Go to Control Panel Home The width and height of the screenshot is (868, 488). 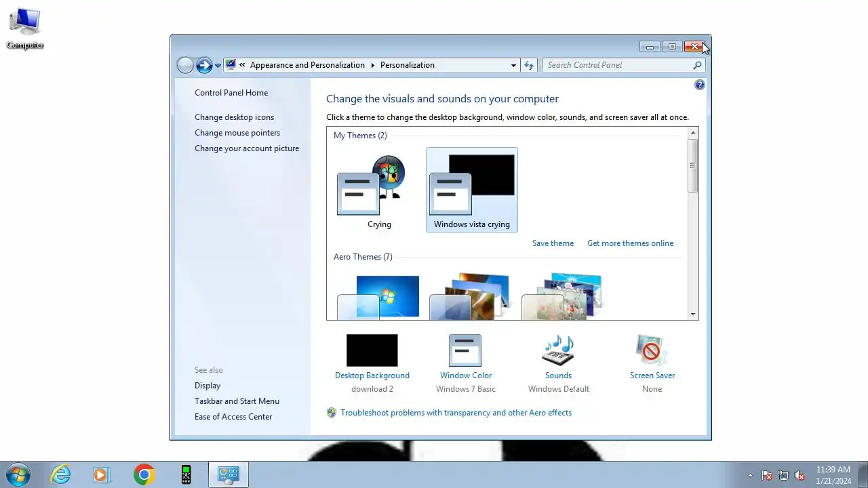point(231,93)
